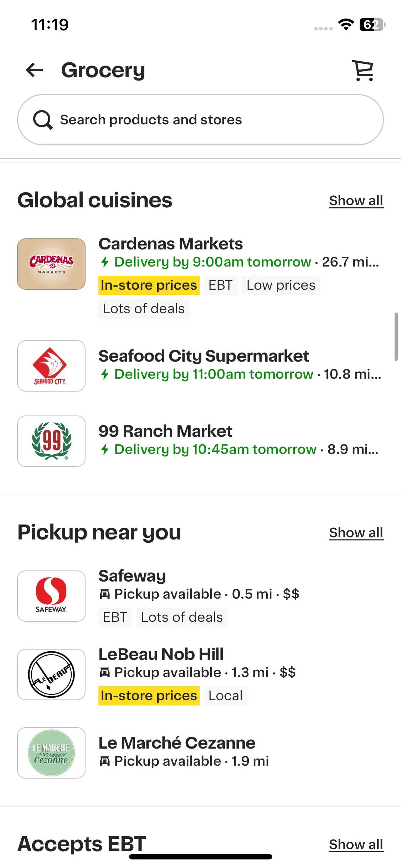Open Cardenas Markets logo thumbnail
401x868 pixels.
pyautogui.click(x=51, y=264)
